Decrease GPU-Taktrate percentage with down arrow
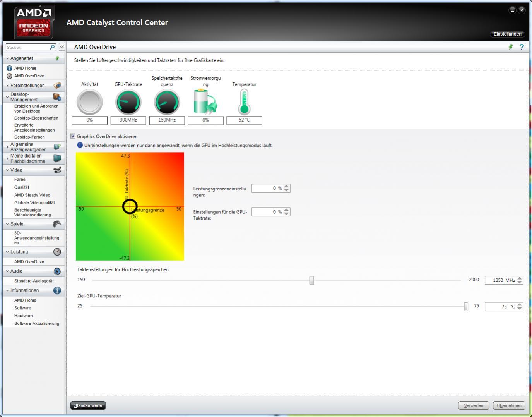This screenshot has height=417, width=532. (x=286, y=214)
